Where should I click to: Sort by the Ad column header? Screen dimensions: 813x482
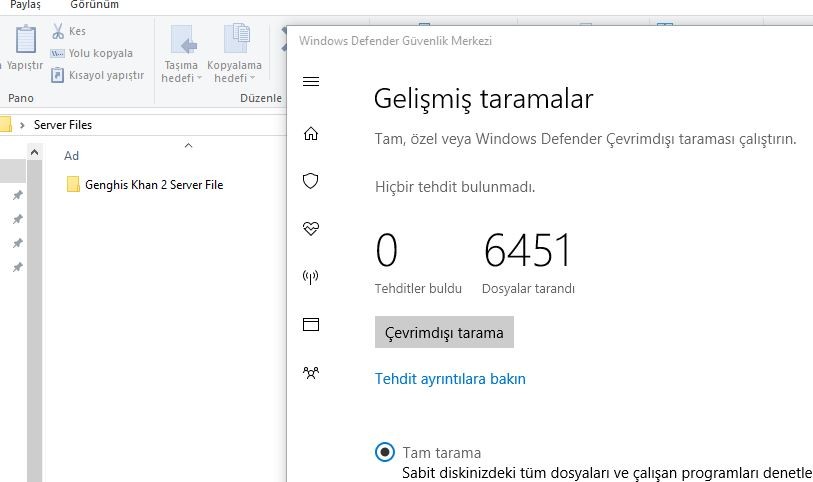[x=72, y=155]
